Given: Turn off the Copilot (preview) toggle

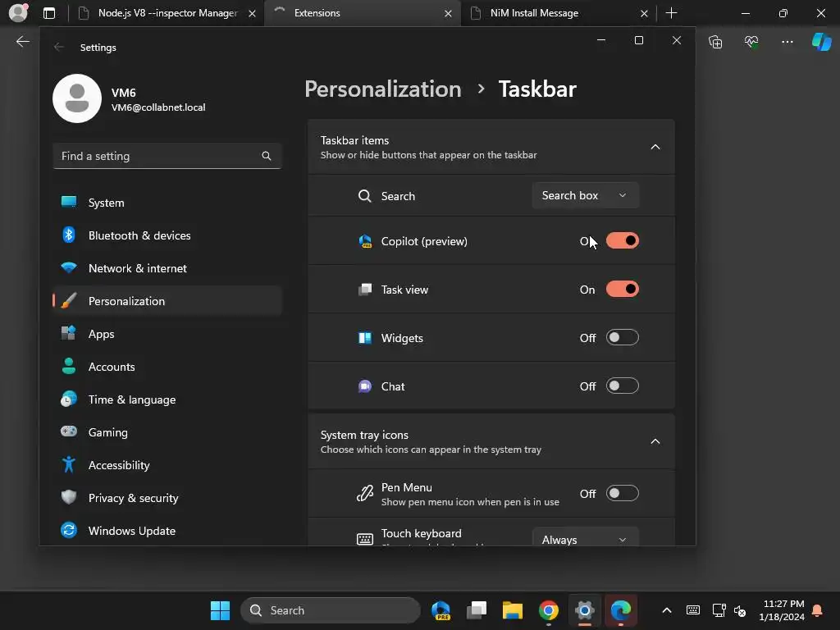Looking at the screenshot, I should pyautogui.click(x=623, y=240).
